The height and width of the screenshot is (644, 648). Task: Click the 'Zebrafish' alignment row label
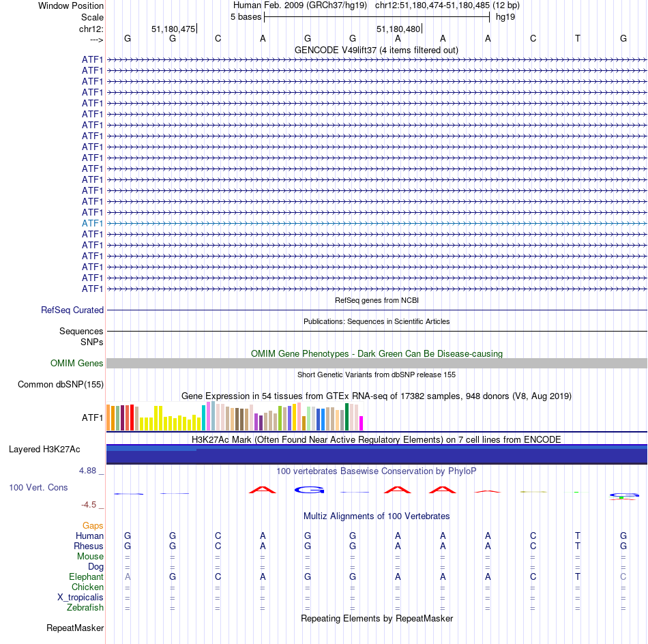pos(85,608)
